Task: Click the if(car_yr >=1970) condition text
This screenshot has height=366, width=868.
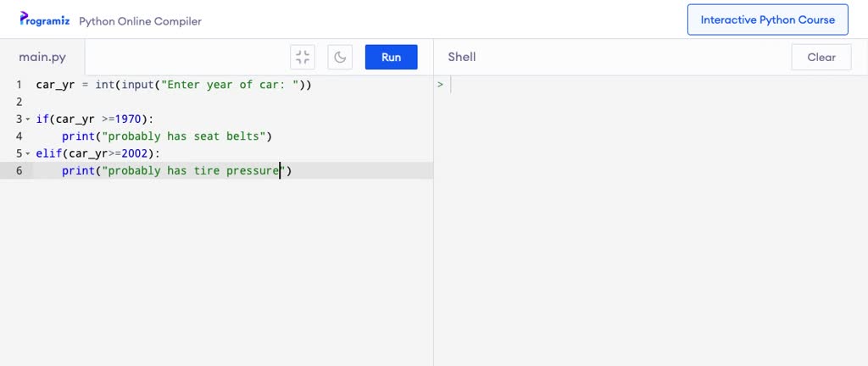Action: point(94,119)
